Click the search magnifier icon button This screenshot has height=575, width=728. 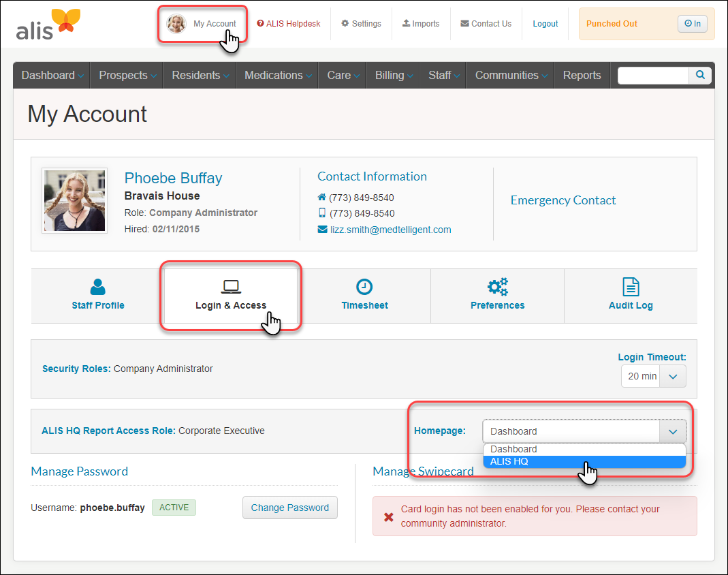(x=699, y=76)
